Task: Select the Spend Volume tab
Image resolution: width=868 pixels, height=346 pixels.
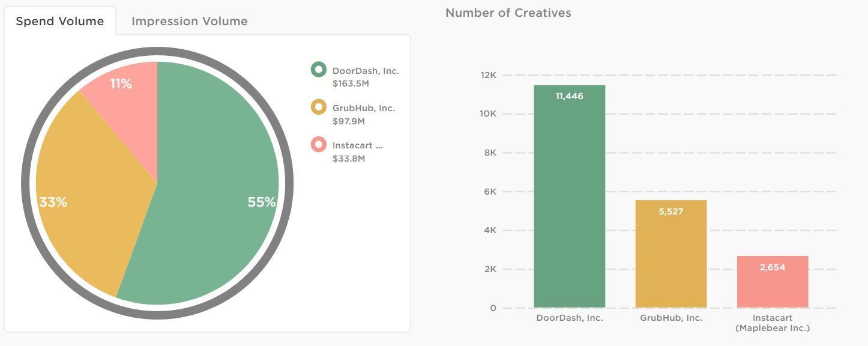Action: tap(59, 22)
